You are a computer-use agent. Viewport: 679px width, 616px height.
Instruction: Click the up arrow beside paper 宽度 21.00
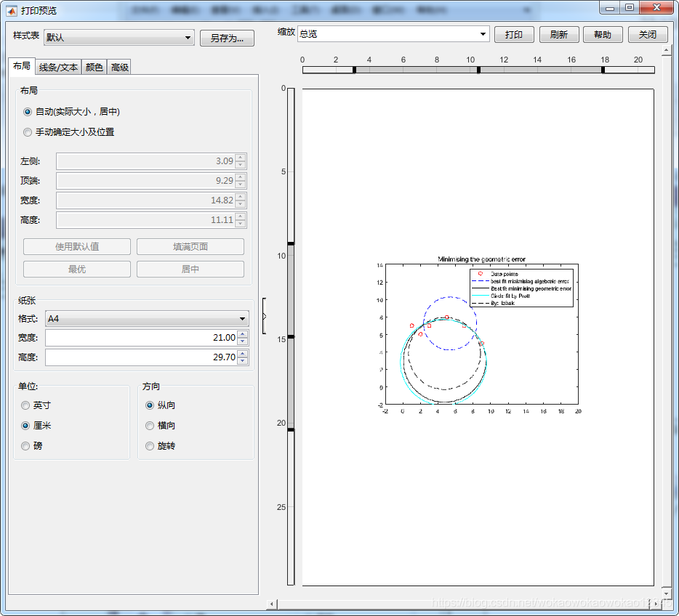point(241,333)
